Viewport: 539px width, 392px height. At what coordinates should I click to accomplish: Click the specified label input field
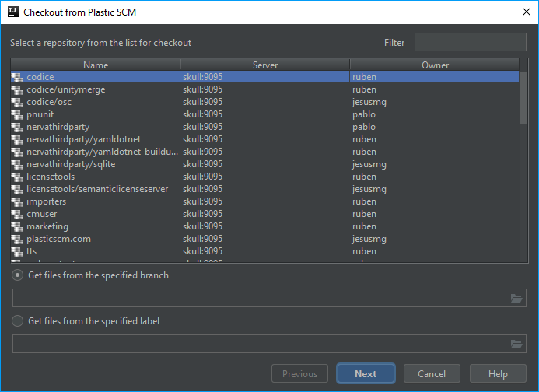coord(269,344)
